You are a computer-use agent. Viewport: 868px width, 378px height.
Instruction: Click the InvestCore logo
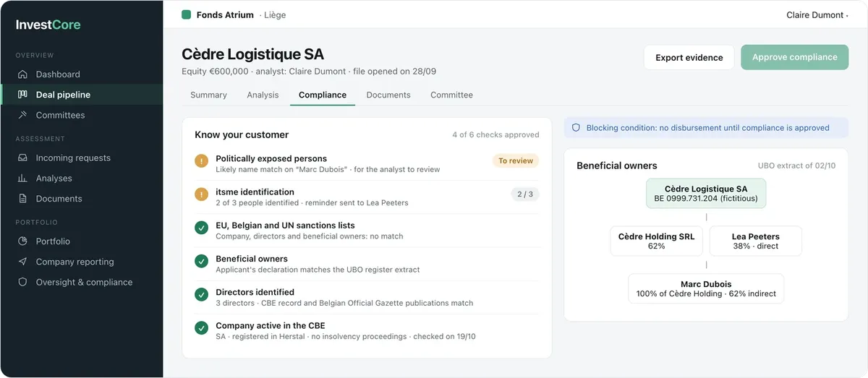pyautogui.click(x=48, y=25)
